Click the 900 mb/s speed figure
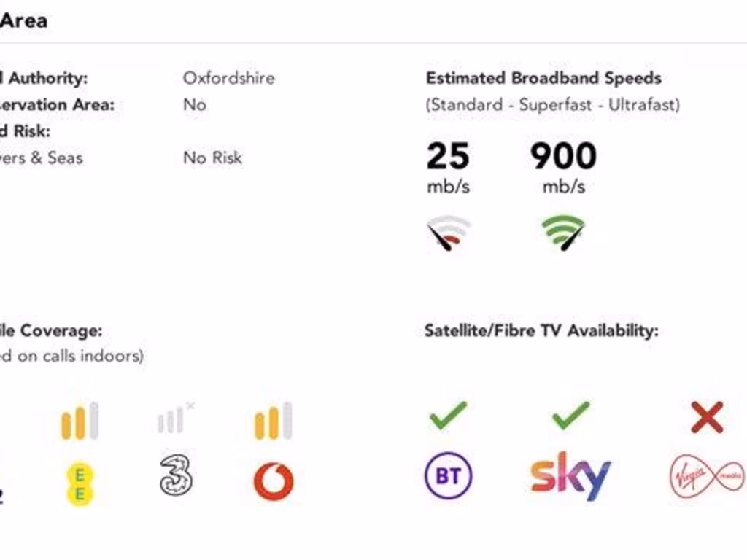The width and height of the screenshot is (747, 560). [x=564, y=167]
